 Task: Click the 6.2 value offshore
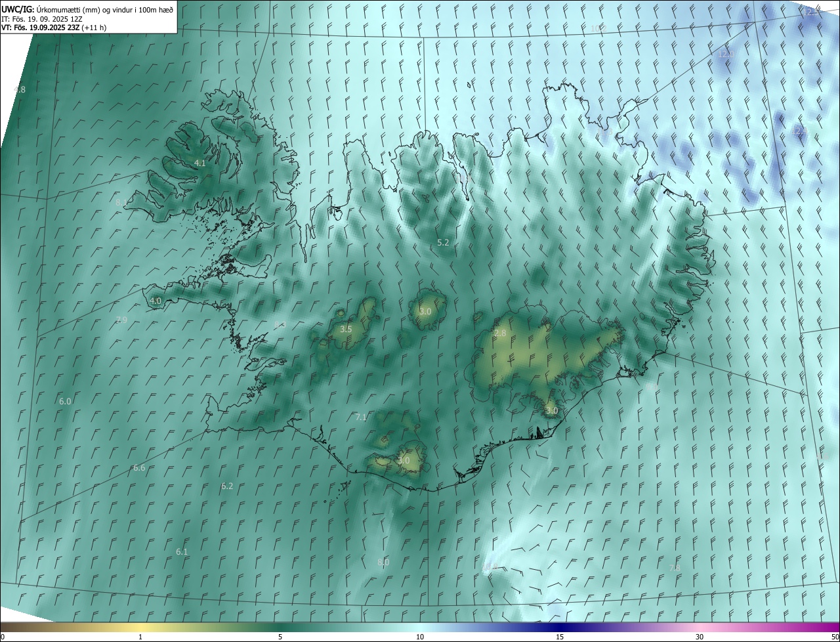227,486
